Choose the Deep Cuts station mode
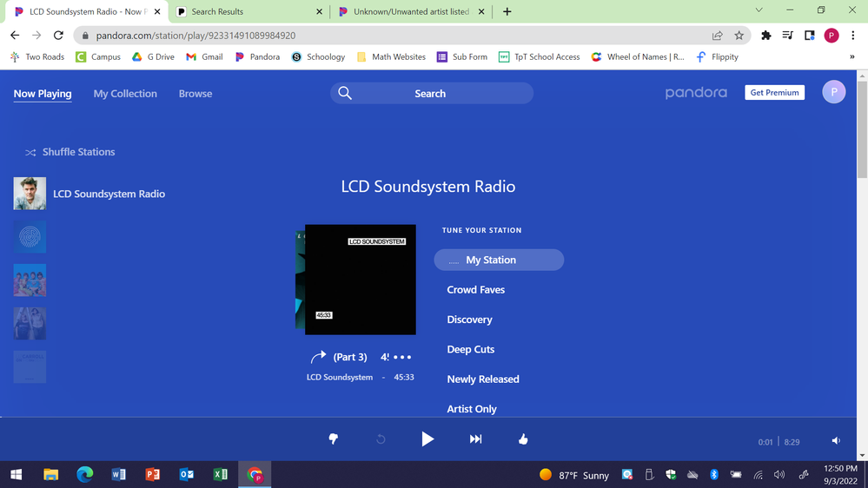 click(470, 349)
